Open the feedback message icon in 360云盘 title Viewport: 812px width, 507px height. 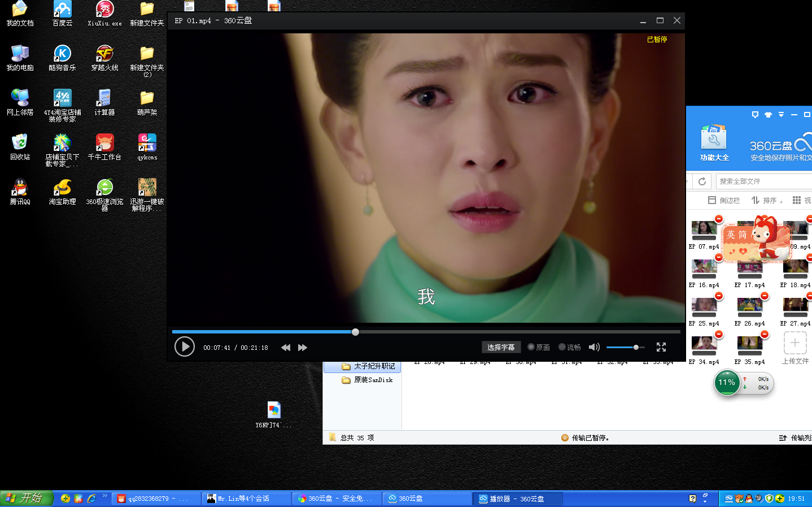[x=755, y=115]
